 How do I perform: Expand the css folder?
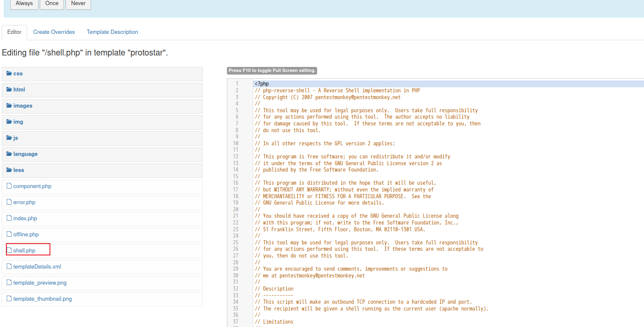tap(102, 74)
